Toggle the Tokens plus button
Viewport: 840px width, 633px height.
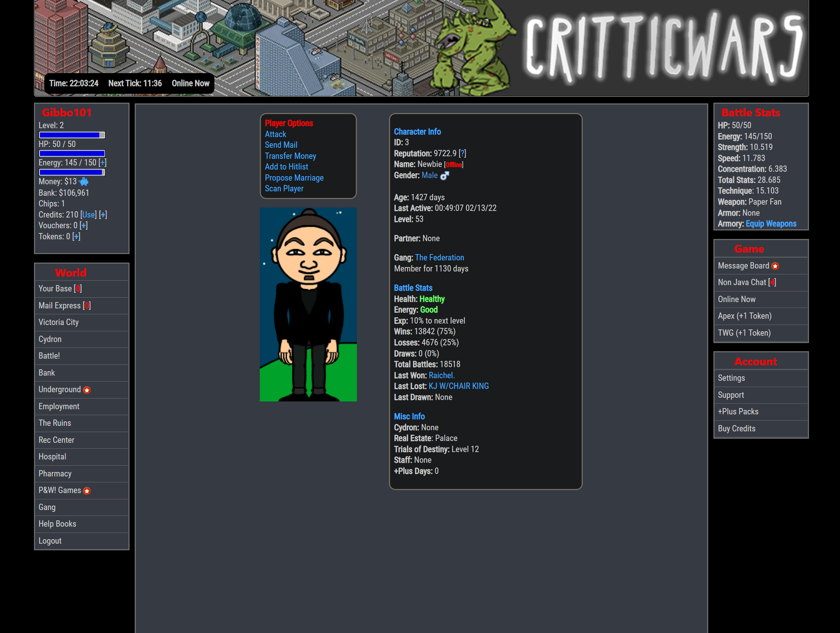tap(76, 236)
